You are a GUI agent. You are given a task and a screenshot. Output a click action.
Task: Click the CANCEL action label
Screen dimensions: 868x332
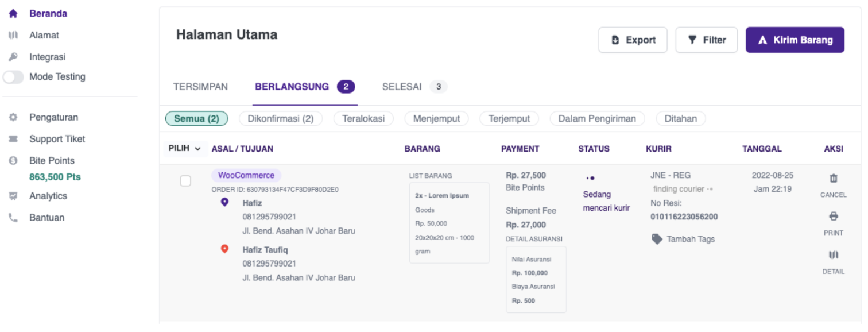834,195
